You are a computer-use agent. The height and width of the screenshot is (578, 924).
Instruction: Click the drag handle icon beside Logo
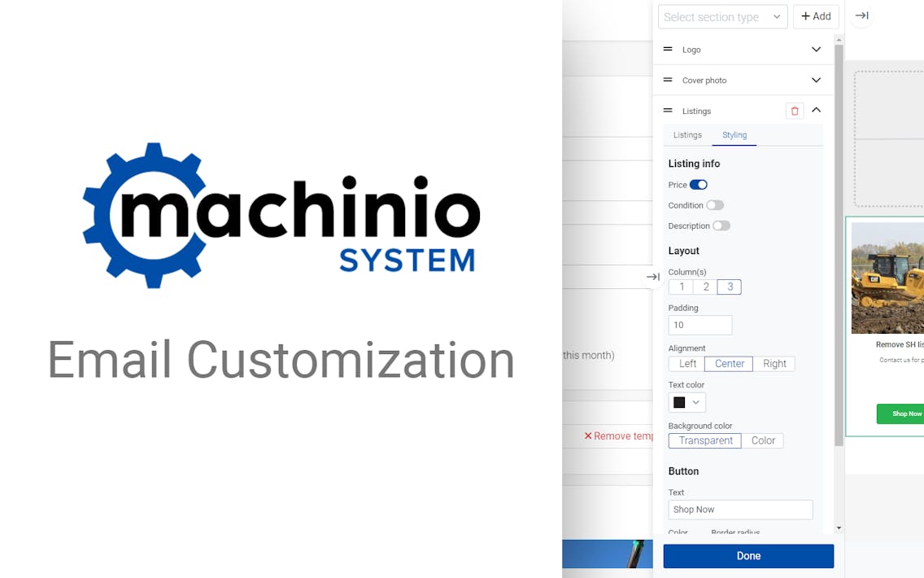point(668,49)
